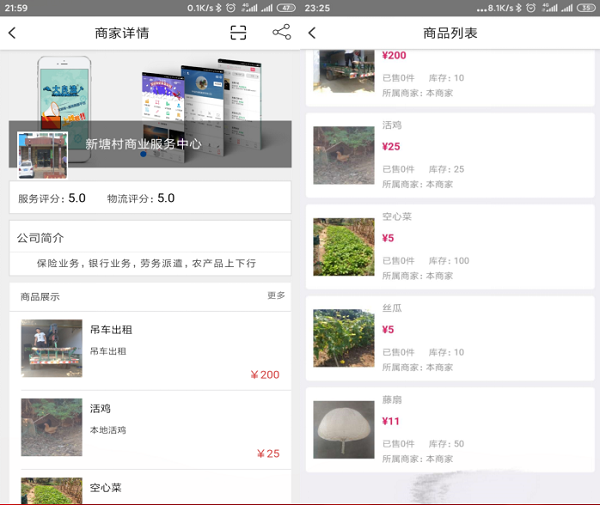Open the QR scan icon
Image resolution: width=600 pixels, height=505 pixels.
pyautogui.click(x=238, y=33)
